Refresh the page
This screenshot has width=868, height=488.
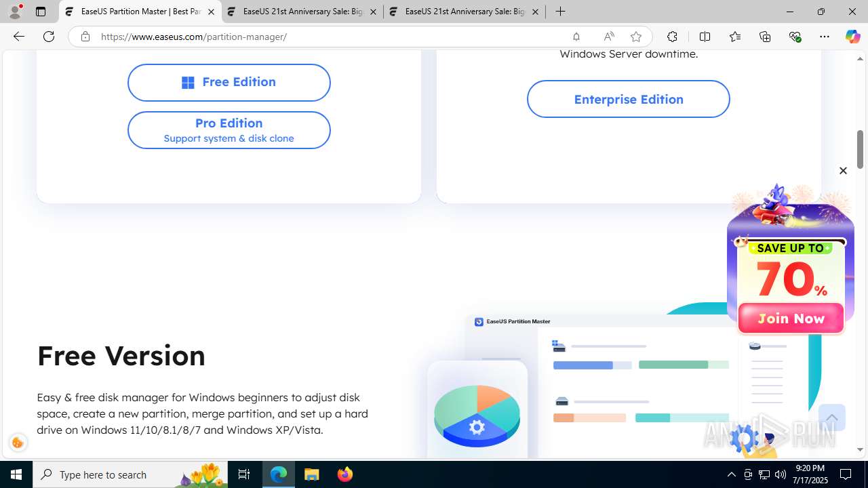(49, 37)
